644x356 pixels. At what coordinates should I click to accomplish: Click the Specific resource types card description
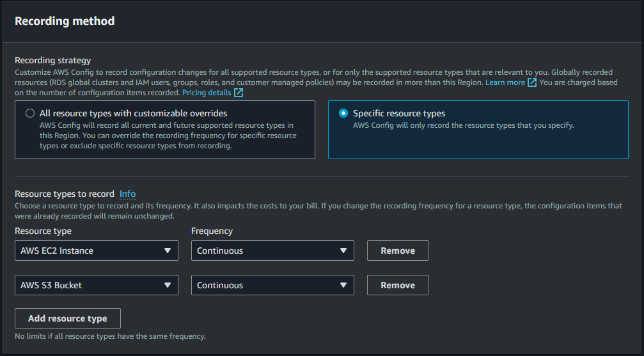tap(463, 126)
